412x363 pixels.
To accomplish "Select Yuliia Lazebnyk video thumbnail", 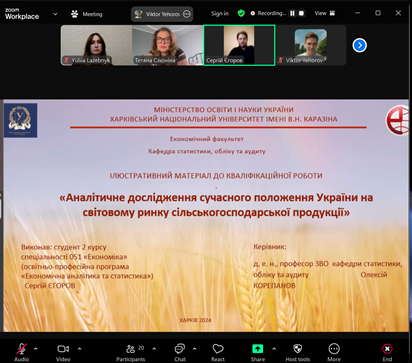I will [96, 45].
